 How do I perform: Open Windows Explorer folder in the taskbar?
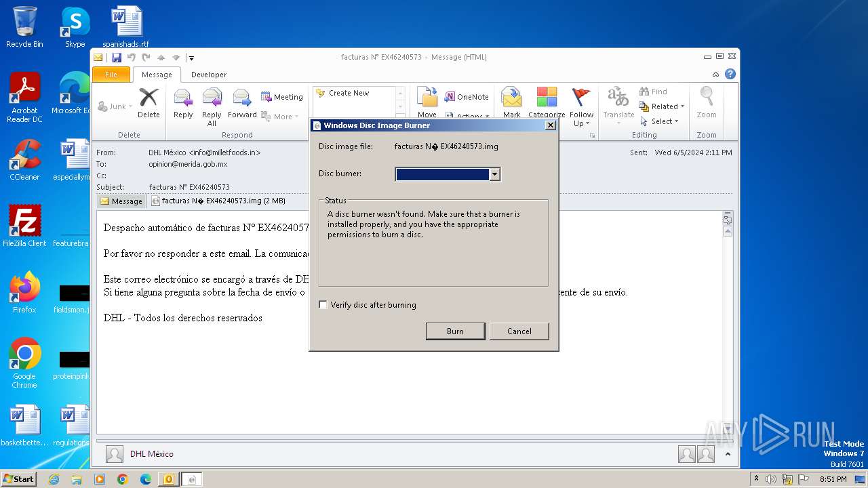pyautogui.click(x=77, y=479)
